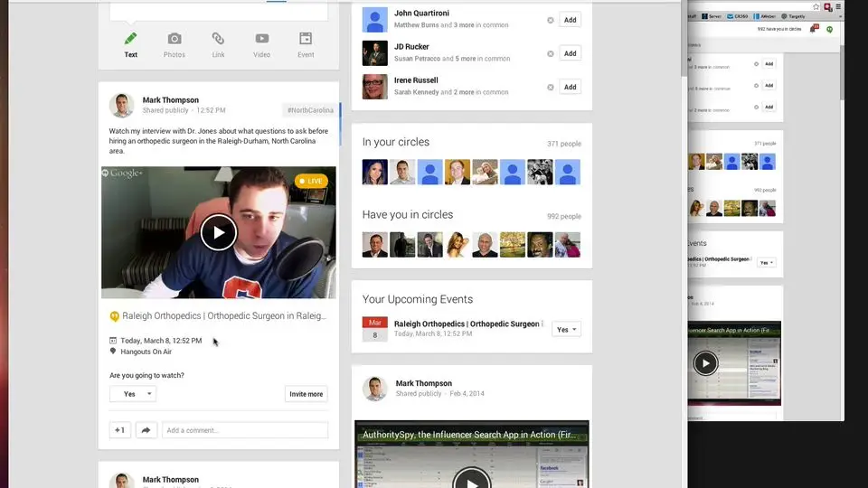The width and height of the screenshot is (868, 488).
Task: Open notifications bell in small window
Action: [x=813, y=29]
